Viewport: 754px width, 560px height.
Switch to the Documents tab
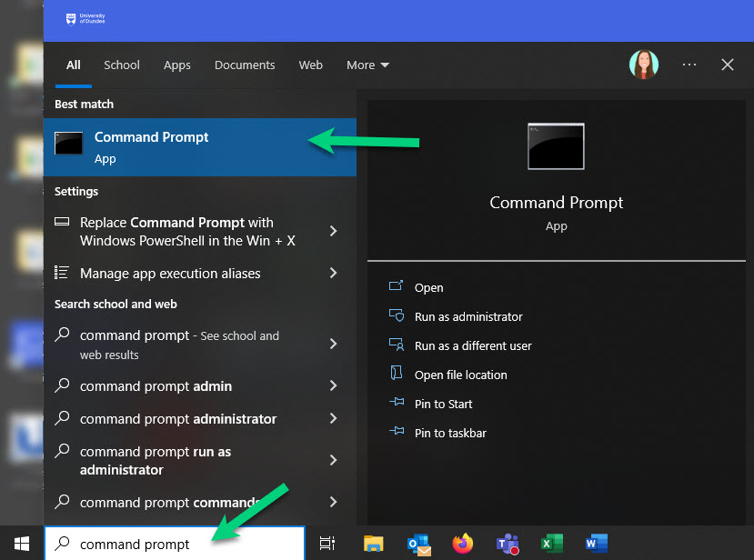coord(245,65)
